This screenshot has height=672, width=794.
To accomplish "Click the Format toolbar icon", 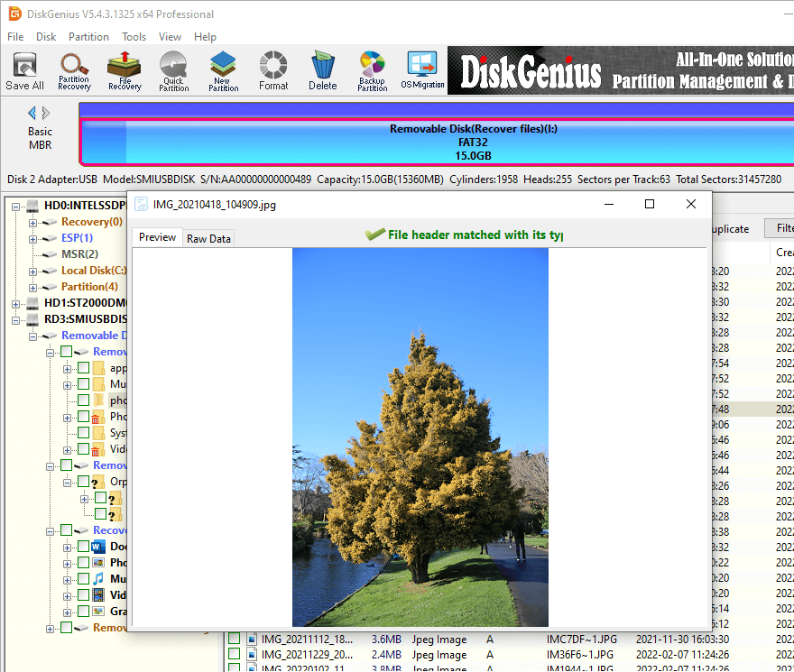I will coord(273,70).
